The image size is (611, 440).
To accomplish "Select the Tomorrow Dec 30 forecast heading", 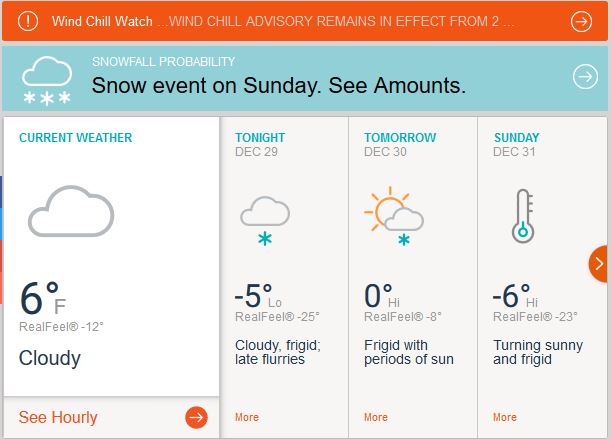I will (400, 138).
